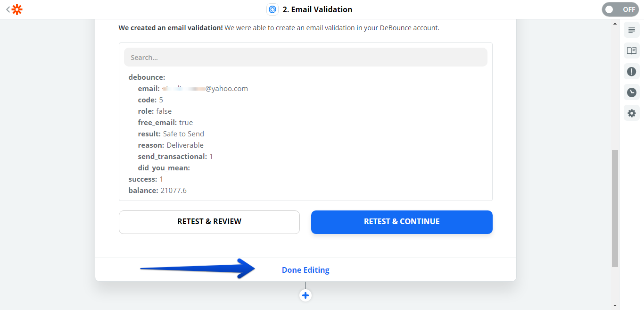
Task: Click the '2. Email Validation' step title
Action: (317, 9)
